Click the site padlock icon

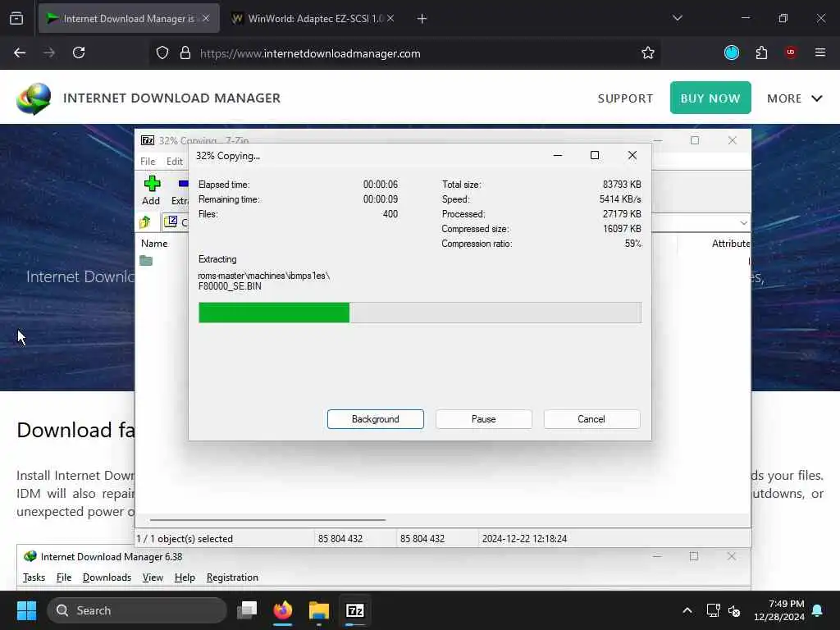(x=185, y=52)
